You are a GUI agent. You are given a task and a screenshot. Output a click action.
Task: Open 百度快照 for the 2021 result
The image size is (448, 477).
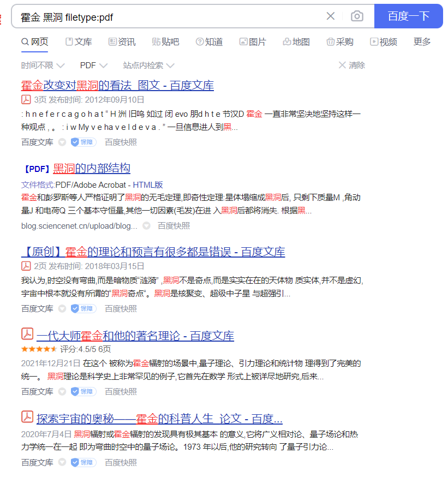(121, 391)
